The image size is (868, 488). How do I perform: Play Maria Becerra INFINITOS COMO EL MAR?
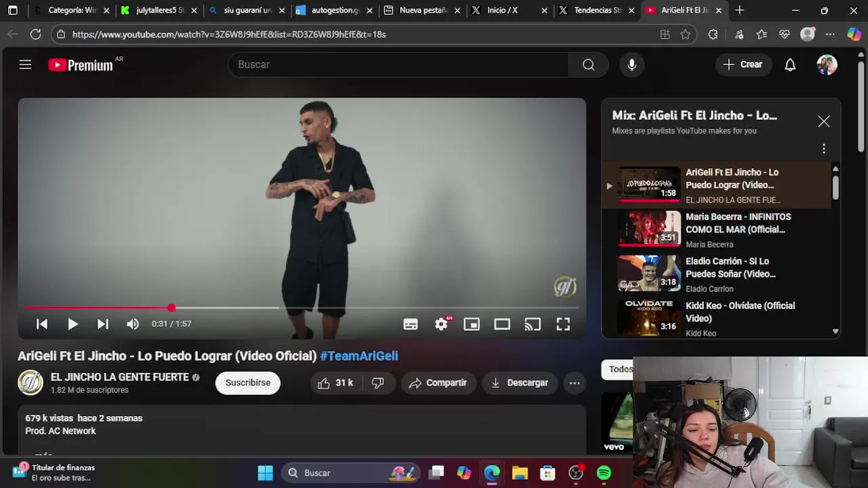click(x=716, y=230)
